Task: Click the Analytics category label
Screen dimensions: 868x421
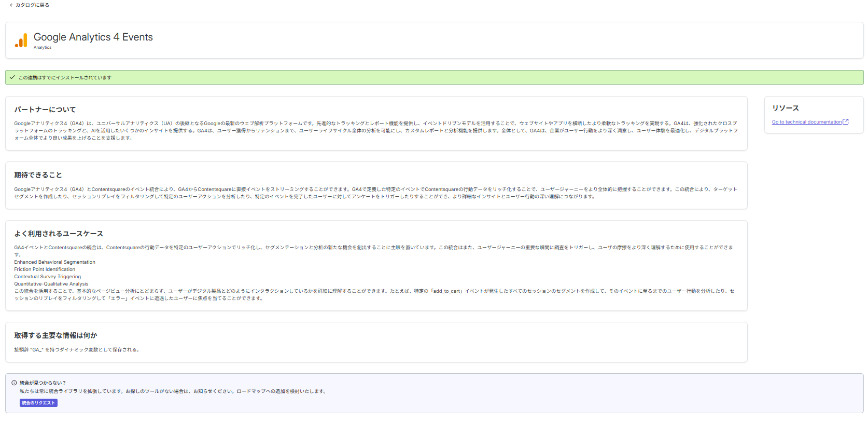Action: click(x=43, y=48)
